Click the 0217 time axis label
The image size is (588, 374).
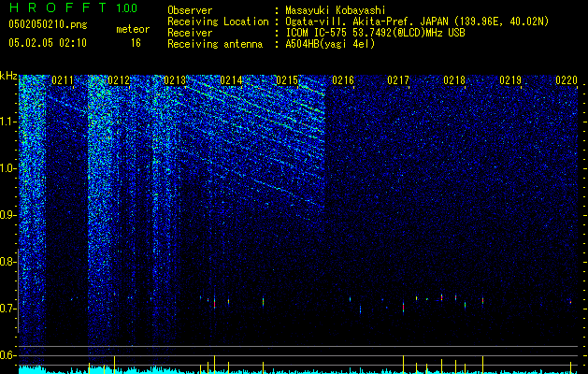pyautogui.click(x=398, y=80)
